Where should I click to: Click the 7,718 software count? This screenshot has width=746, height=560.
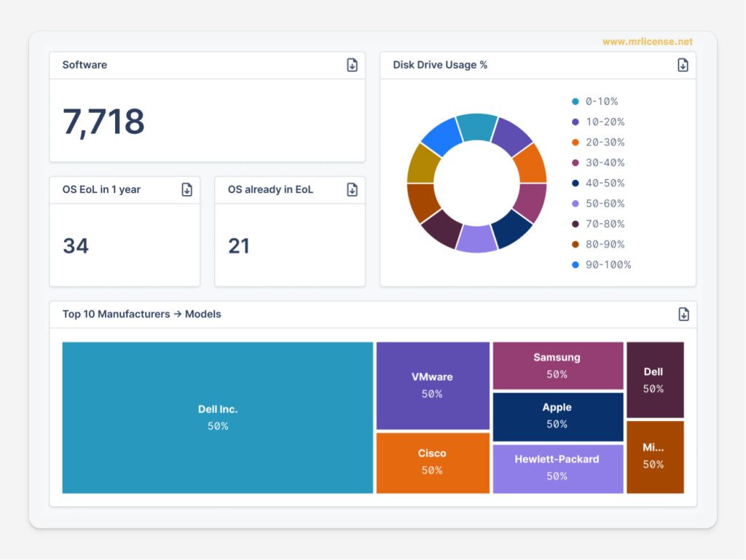[103, 122]
